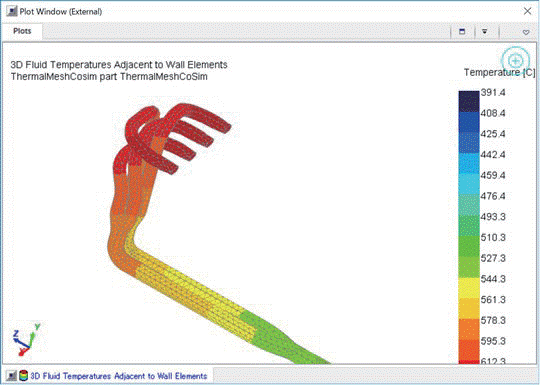
Task: Click the green 510.3 legend color band
Action: [469, 246]
